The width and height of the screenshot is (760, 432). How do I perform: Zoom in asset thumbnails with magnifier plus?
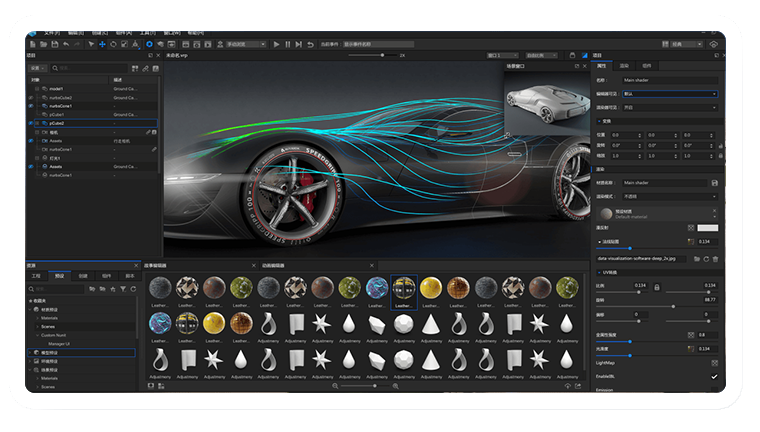pyautogui.click(x=396, y=386)
